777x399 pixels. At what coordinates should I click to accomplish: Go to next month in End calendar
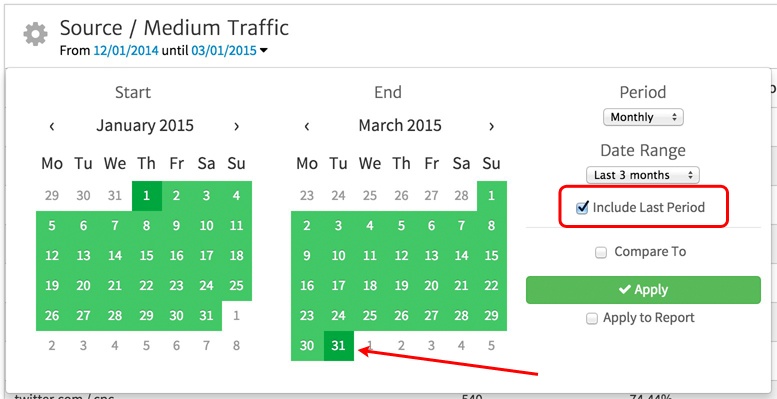coord(491,126)
